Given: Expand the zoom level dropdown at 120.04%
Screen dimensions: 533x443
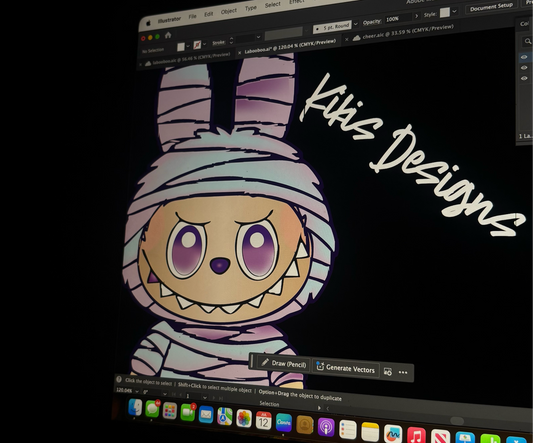Looking at the screenshot, I should tap(137, 391).
